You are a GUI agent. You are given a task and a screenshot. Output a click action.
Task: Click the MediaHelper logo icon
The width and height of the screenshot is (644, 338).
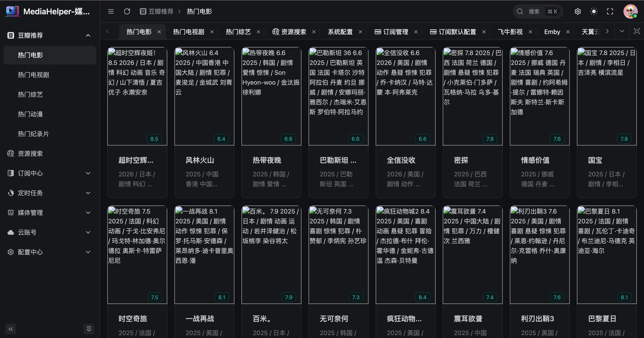pyautogui.click(x=12, y=11)
